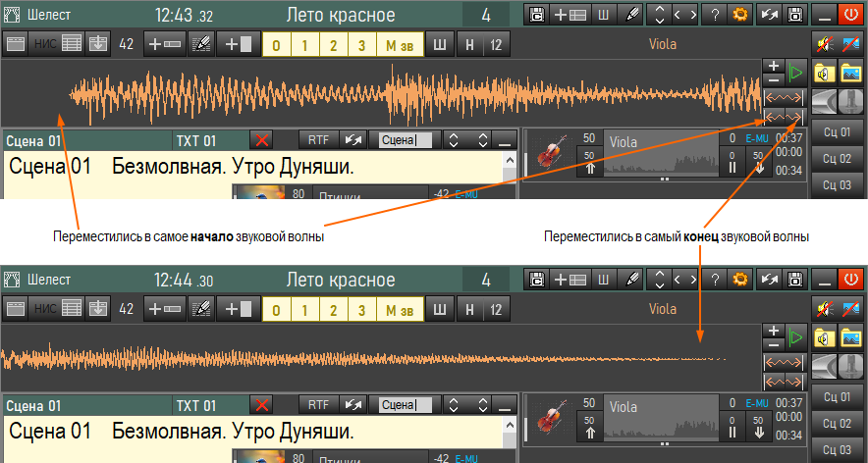Jump to waveform end, 12:44 window
The width and height of the screenshot is (868, 463).
point(795,382)
